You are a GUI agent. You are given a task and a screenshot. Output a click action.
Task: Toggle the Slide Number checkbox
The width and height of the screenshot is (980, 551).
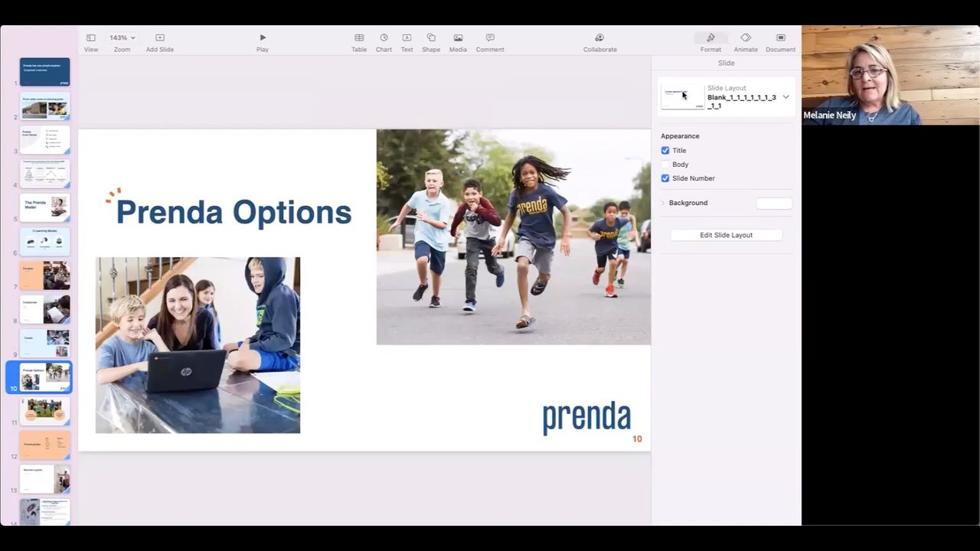pos(665,178)
